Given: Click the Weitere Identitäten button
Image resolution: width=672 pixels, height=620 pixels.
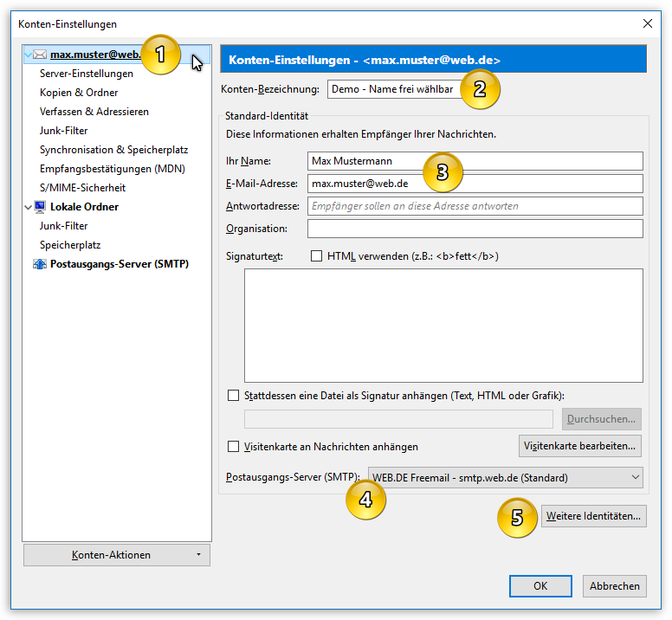Looking at the screenshot, I should [x=593, y=516].
